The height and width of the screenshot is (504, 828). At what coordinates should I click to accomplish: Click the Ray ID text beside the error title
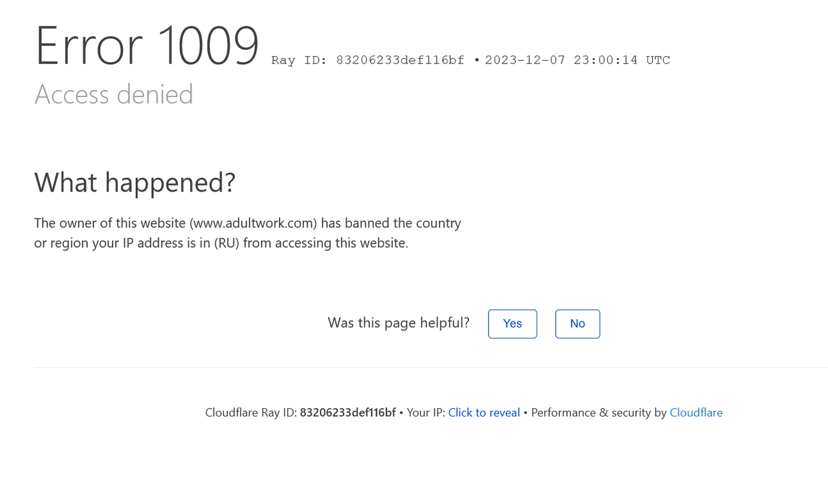367,60
